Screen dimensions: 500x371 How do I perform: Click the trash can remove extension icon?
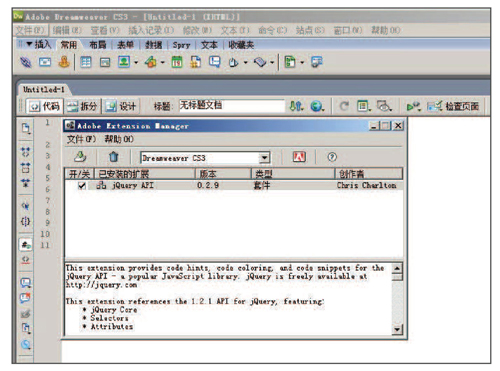pos(113,157)
